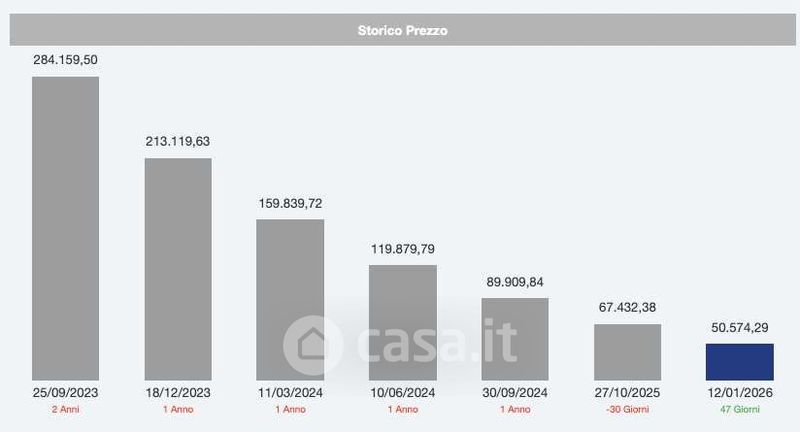Select the red "-30 Giorni" label
Viewport: 800px width, 432px height.
pos(627,410)
